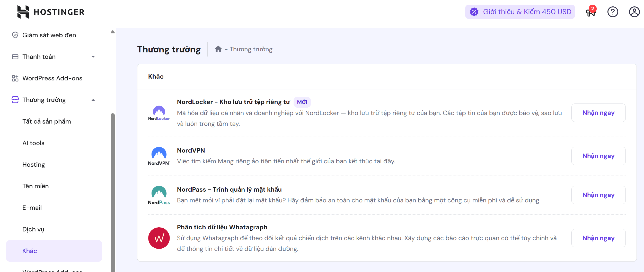The width and height of the screenshot is (644, 272).
Task: Click the card icon beside Thanh toán
Action: (x=15, y=57)
